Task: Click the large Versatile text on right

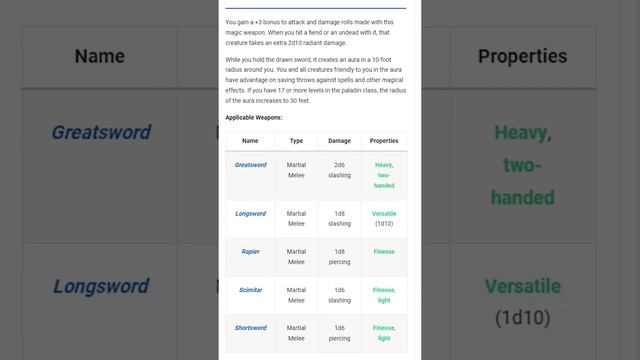Action: point(522,286)
